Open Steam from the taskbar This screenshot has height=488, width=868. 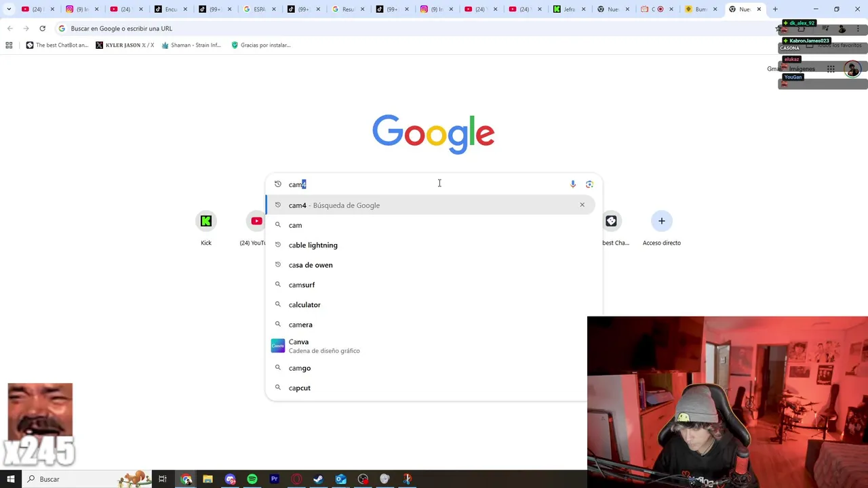319,479
